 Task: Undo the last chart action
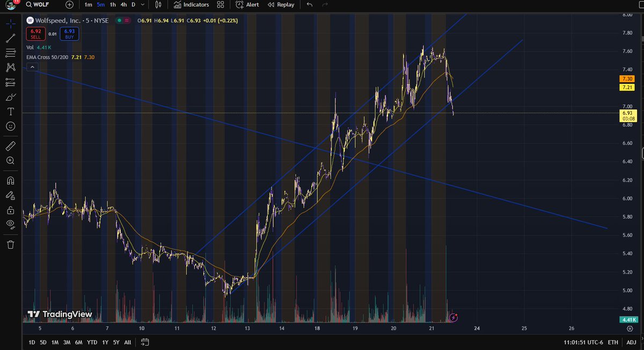(x=309, y=4)
